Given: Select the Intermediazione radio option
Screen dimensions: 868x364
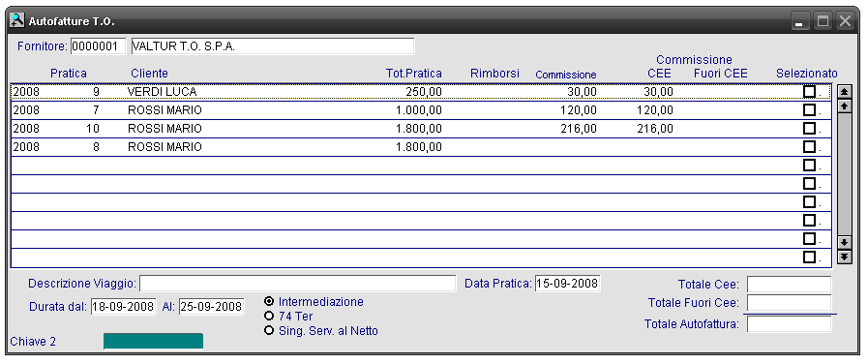Looking at the screenshot, I should (270, 301).
